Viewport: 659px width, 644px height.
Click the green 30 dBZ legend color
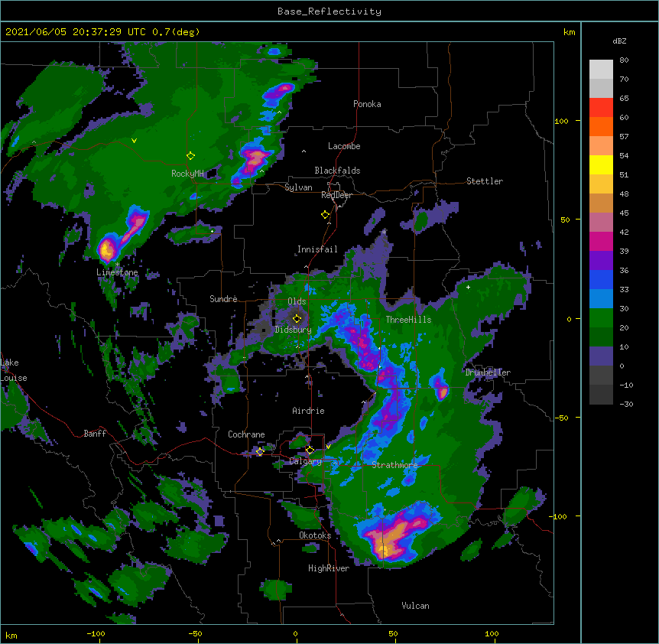pyautogui.click(x=601, y=318)
